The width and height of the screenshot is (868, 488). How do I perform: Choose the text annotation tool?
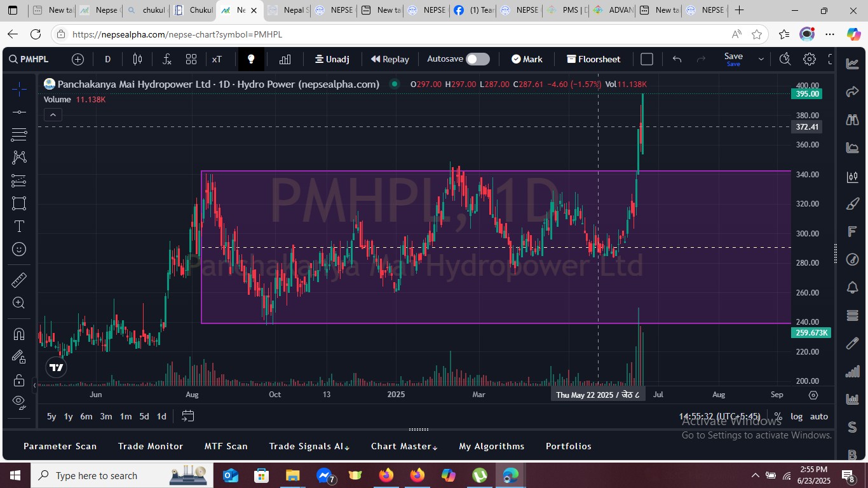pos(19,226)
